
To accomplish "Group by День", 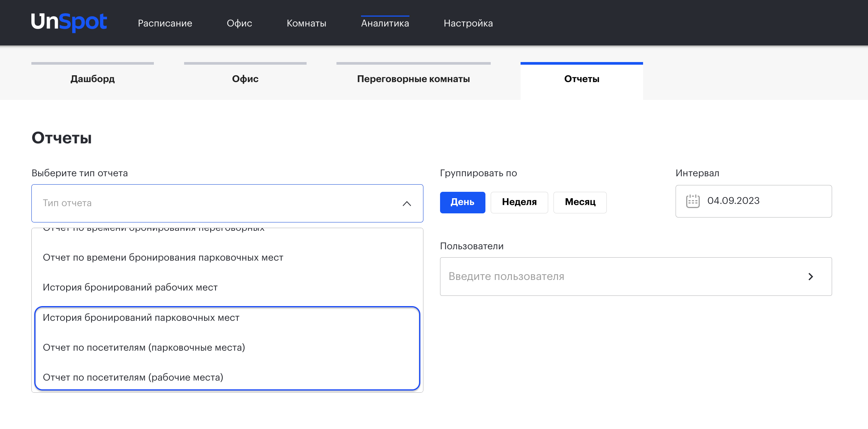I will pyautogui.click(x=462, y=202).
